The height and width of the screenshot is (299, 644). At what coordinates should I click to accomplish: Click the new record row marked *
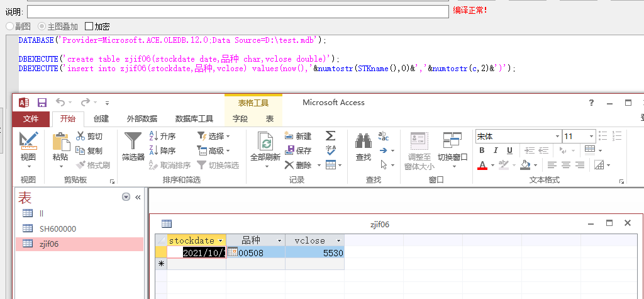(162, 264)
